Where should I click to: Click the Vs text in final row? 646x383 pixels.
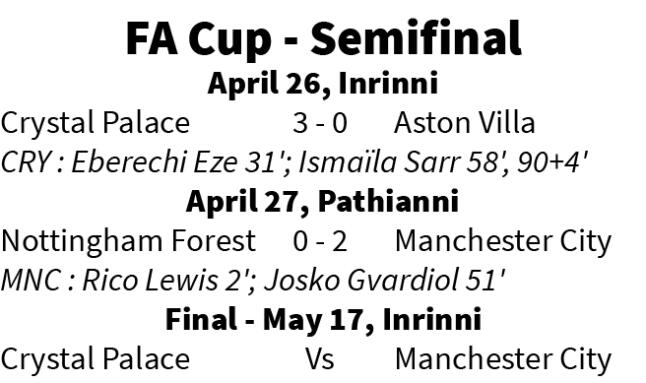[x=320, y=360]
